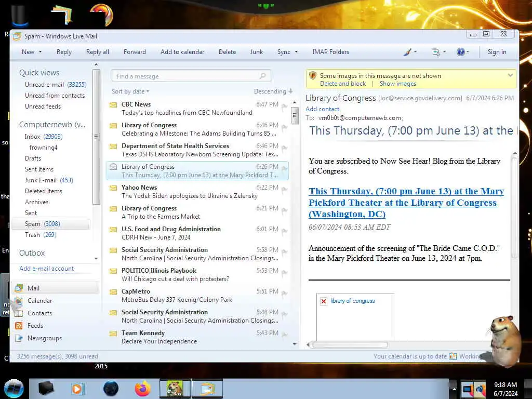The height and width of the screenshot is (399, 532).
Task: Open the Mail pane icon
Action: click(x=19, y=288)
